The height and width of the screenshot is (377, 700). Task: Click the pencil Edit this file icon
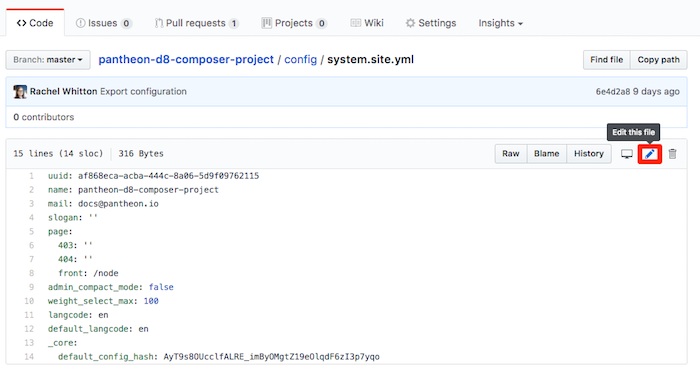coord(650,154)
